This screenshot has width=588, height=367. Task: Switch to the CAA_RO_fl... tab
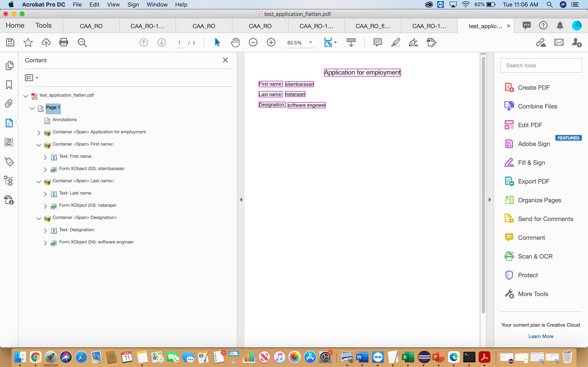373,26
